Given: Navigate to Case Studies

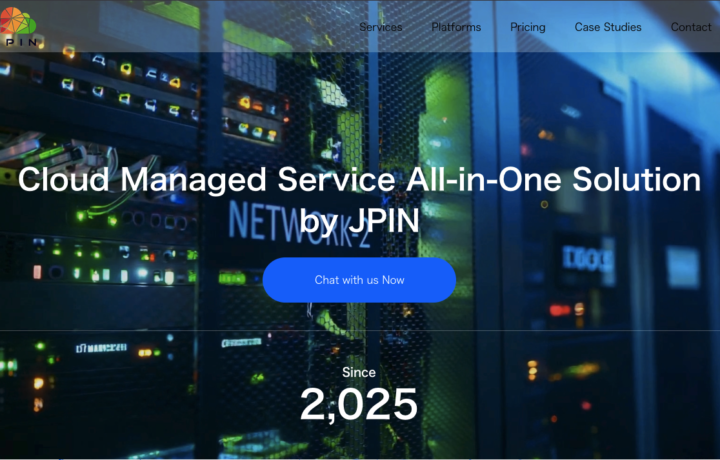Looking at the screenshot, I should pos(608,27).
